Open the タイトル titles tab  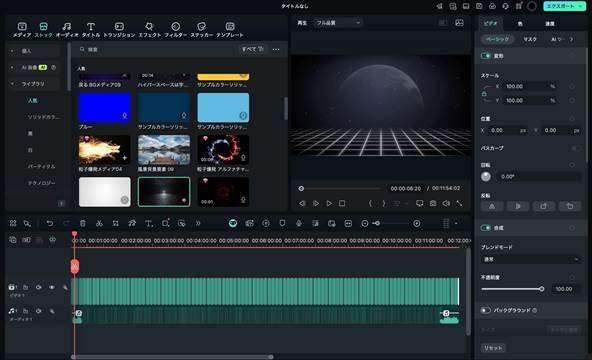pos(91,29)
